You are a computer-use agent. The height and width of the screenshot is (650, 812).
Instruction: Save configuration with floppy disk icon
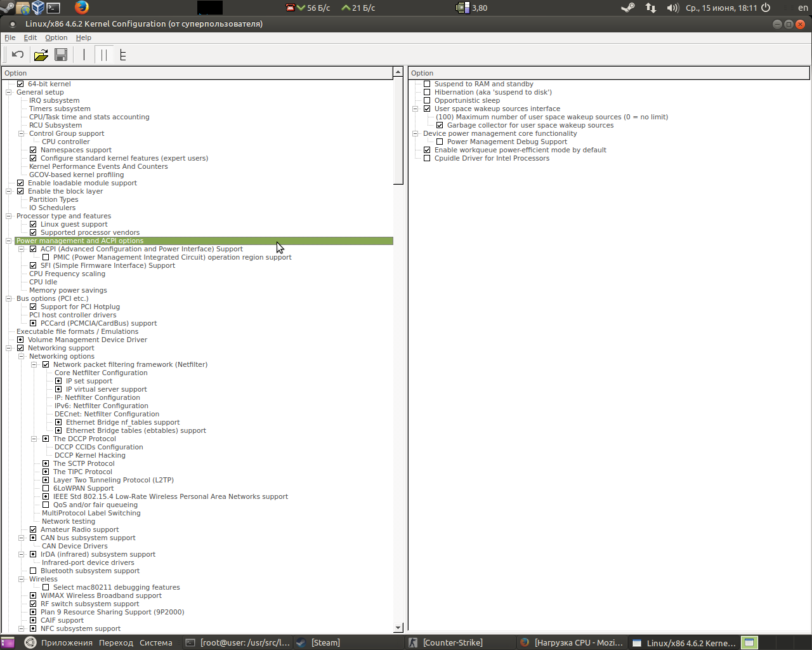pos(61,55)
